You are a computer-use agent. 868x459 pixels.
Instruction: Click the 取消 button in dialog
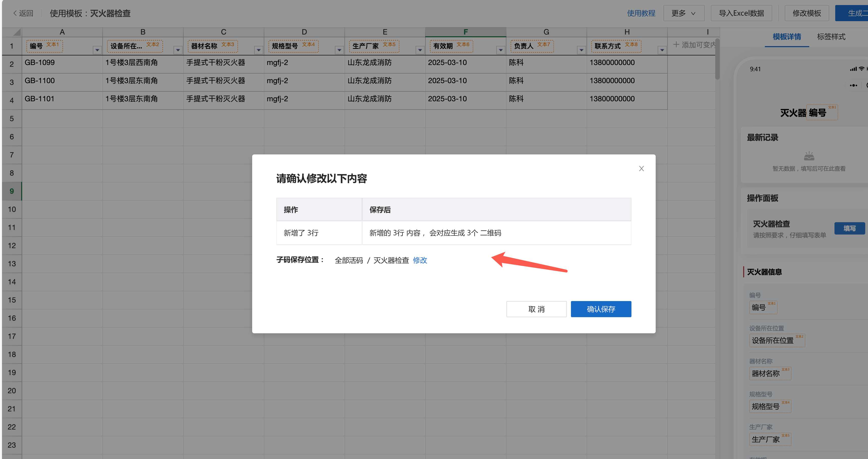tap(536, 309)
